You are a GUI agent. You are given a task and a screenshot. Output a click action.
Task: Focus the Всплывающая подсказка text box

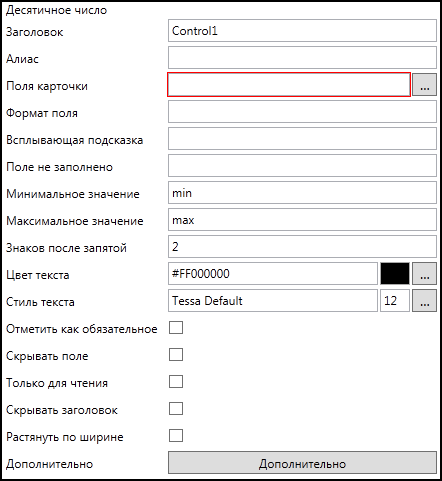pyautogui.click(x=302, y=139)
